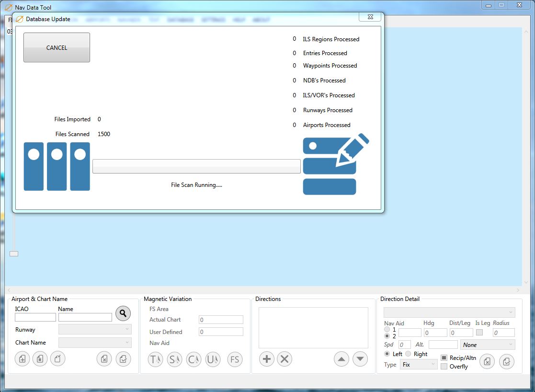The height and width of the screenshot is (392, 535).
Task: Select Nav Aid radio option 1
Action: tap(387, 330)
